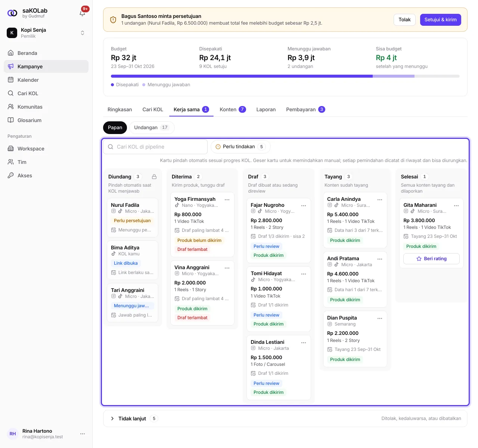The width and height of the screenshot is (478, 448).
Task: Open the Kopi Senja workspace switcher
Action: point(46,33)
